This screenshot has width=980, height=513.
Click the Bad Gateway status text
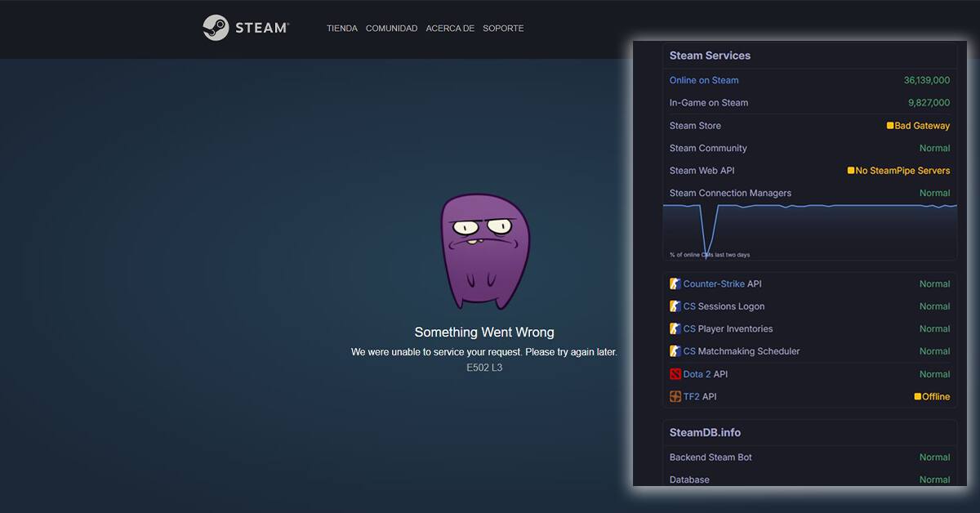[x=922, y=126]
